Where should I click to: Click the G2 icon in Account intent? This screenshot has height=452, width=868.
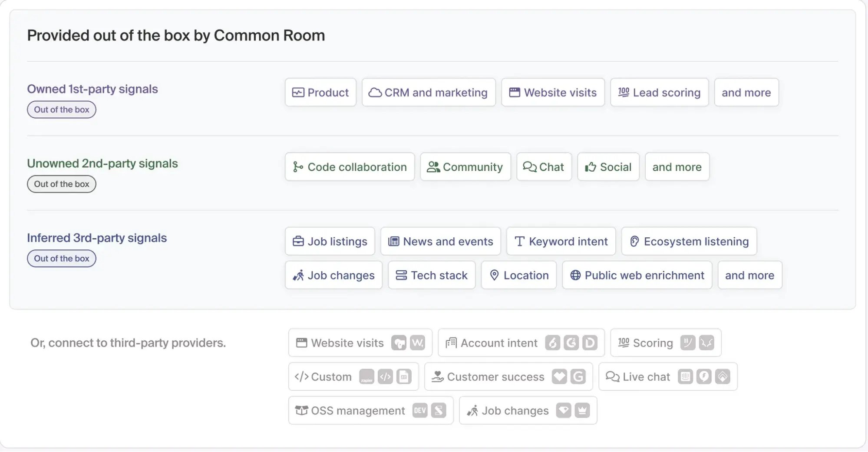(x=571, y=343)
